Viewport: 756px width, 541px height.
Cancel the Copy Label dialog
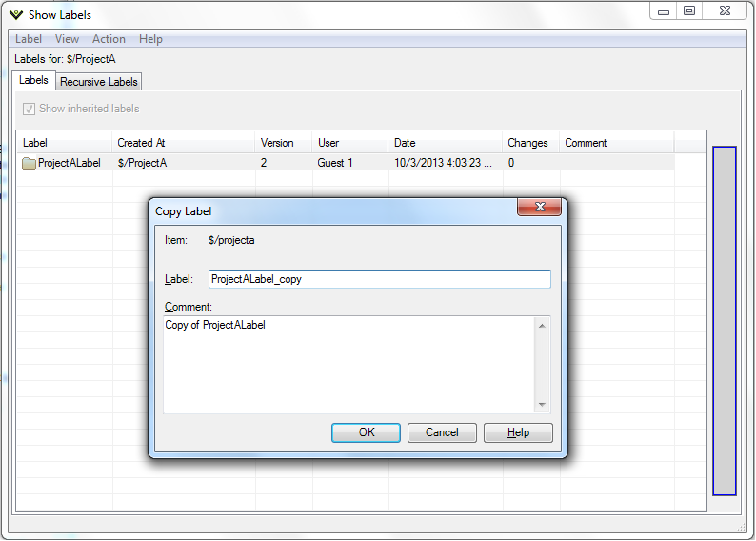(x=442, y=432)
